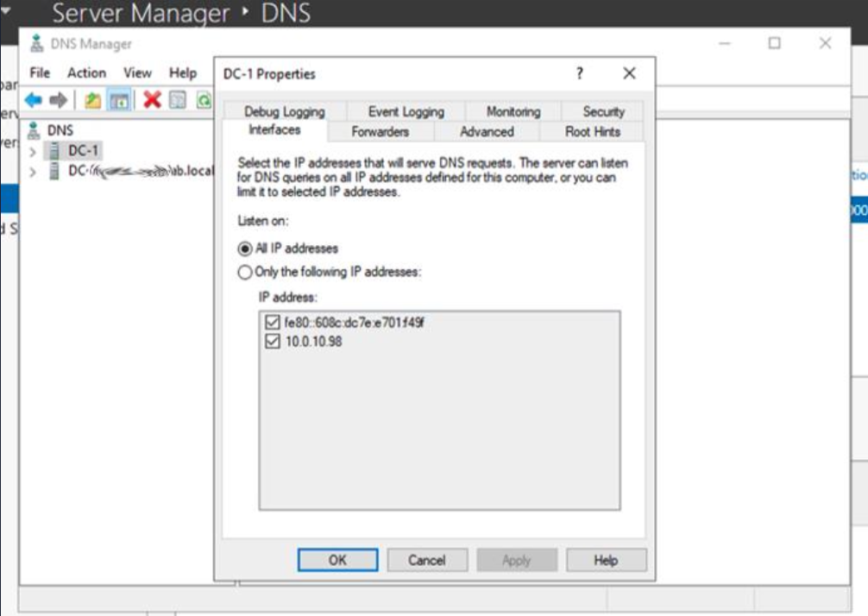This screenshot has height=616, width=868.
Task: Open the Root Hints tab
Action: point(592,131)
